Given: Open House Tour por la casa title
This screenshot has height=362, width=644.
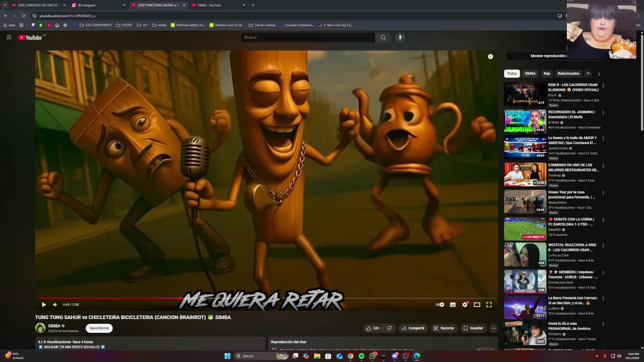Looking at the screenshot, I should click(x=572, y=195).
